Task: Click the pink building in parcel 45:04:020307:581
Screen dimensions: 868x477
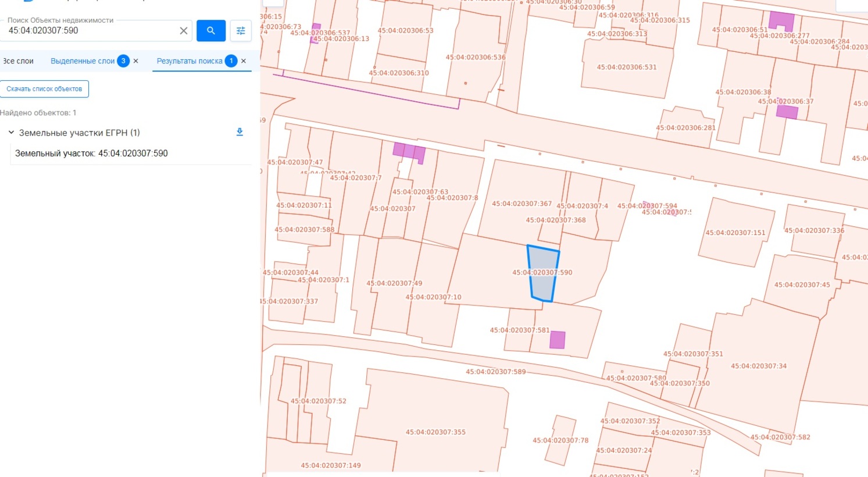Action: click(x=558, y=340)
